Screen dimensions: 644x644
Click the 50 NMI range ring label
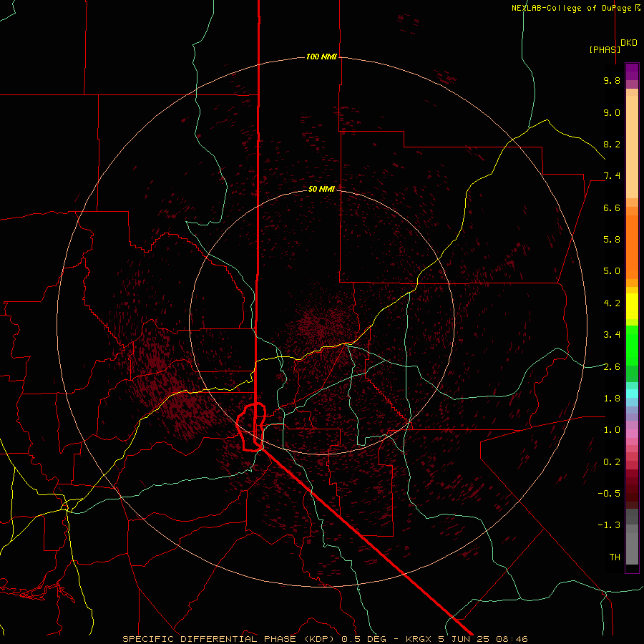[x=321, y=189]
